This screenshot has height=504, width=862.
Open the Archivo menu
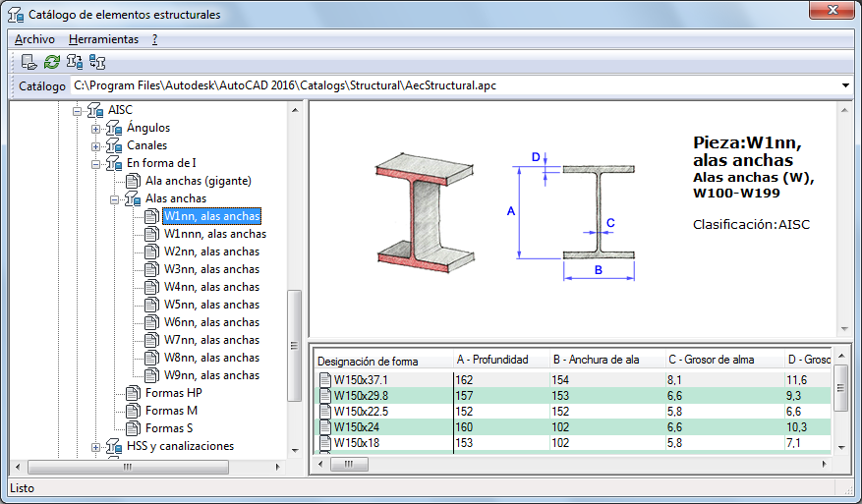point(34,39)
